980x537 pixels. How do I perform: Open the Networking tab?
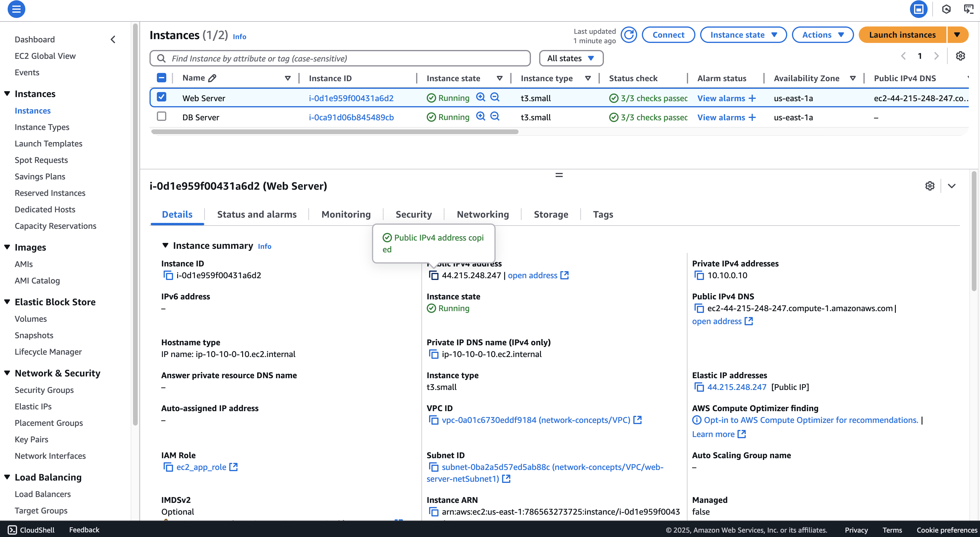coord(483,214)
